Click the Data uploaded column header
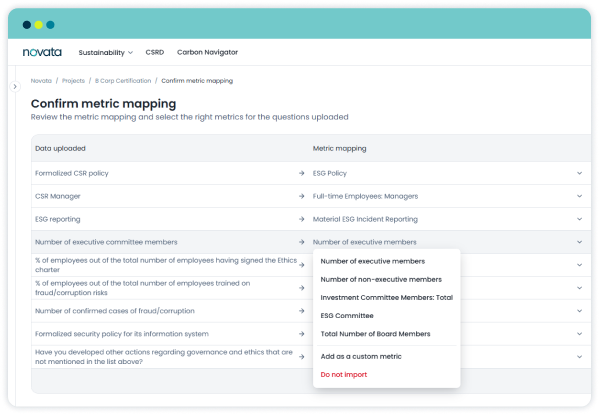This screenshot has height=415, width=599. pos(60,148)
